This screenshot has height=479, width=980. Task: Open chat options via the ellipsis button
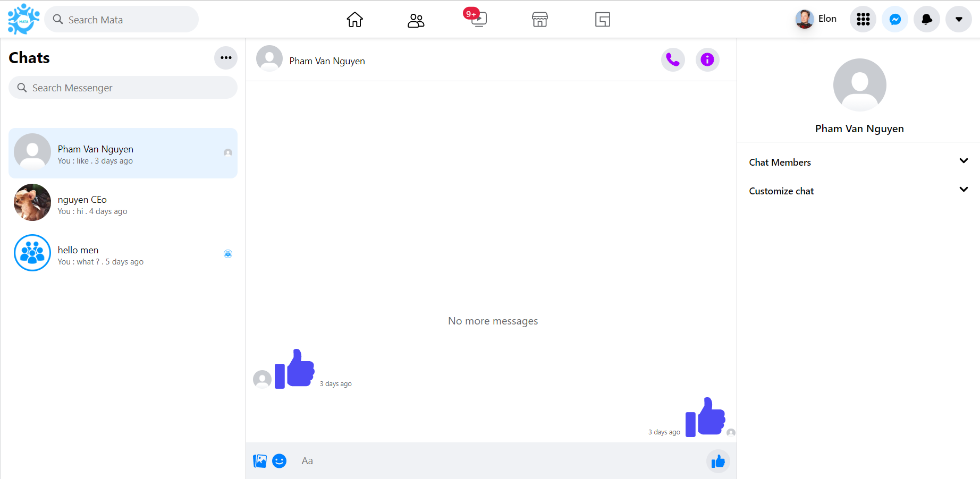pos(226,58)
